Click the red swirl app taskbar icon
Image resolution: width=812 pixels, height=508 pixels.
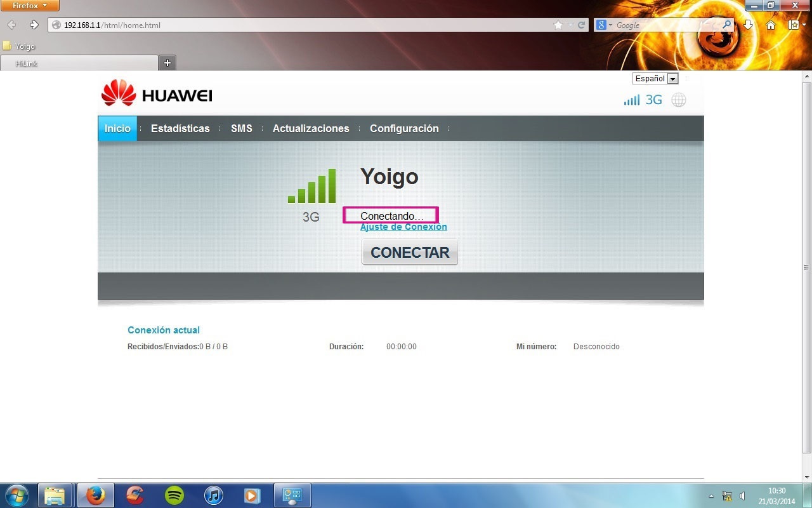coord(135,495)
